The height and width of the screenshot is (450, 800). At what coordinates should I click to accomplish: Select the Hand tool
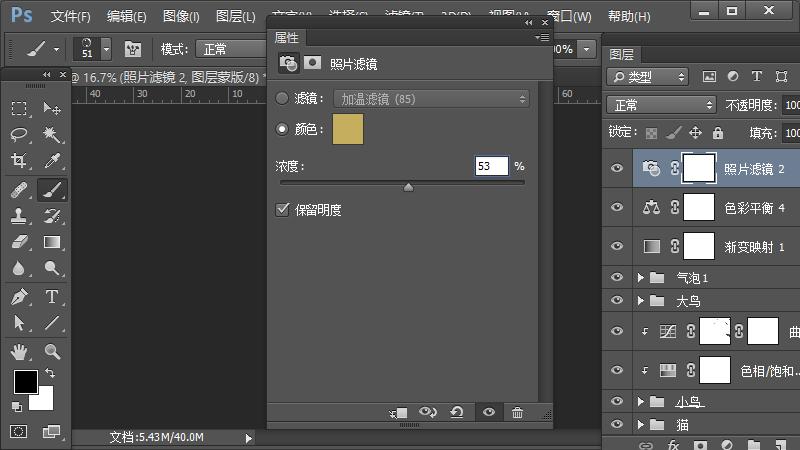(x=19, y=351)
